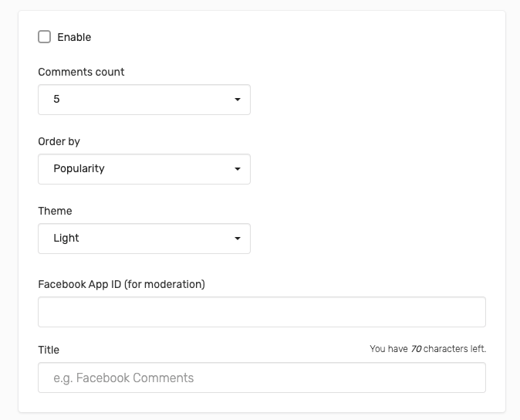Click 'Facebook App ID (for moderation)' label
This screenshot has height=420, width=520.
point(121,284)
